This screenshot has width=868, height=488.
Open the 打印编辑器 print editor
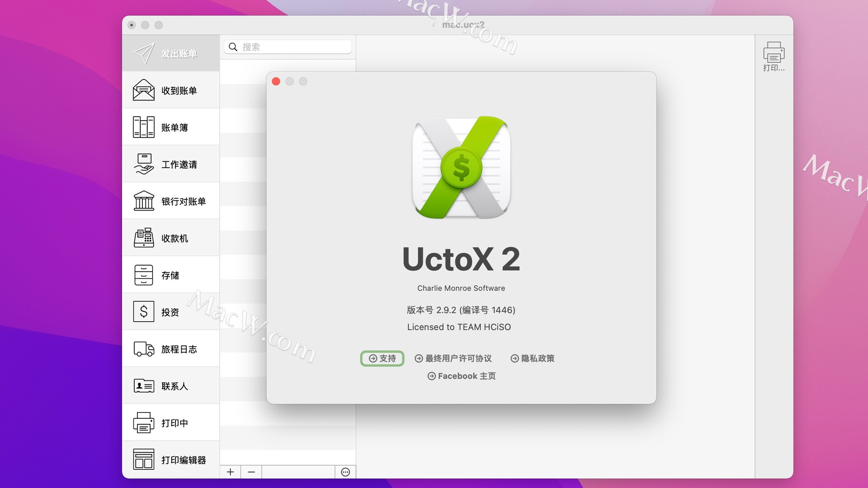click(170, 460)
